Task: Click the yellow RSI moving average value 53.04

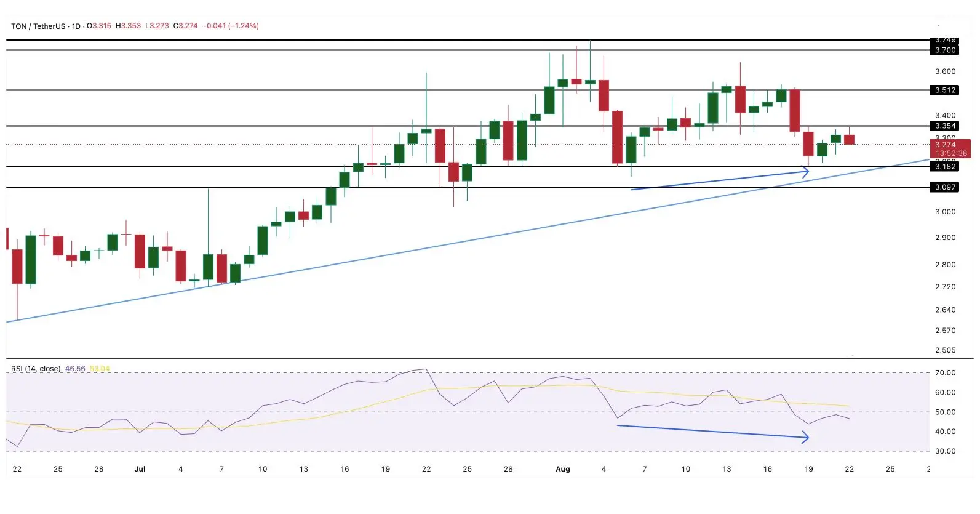Action: coord(100,369)
